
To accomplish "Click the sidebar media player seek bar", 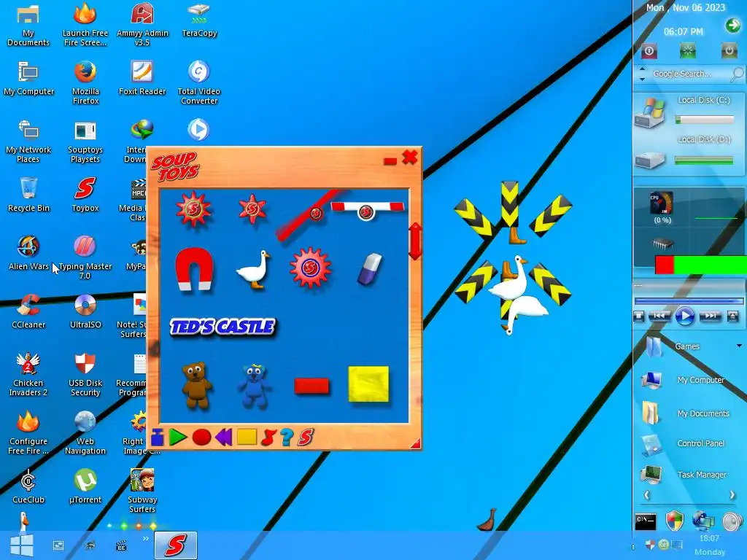I will [689, 301].
